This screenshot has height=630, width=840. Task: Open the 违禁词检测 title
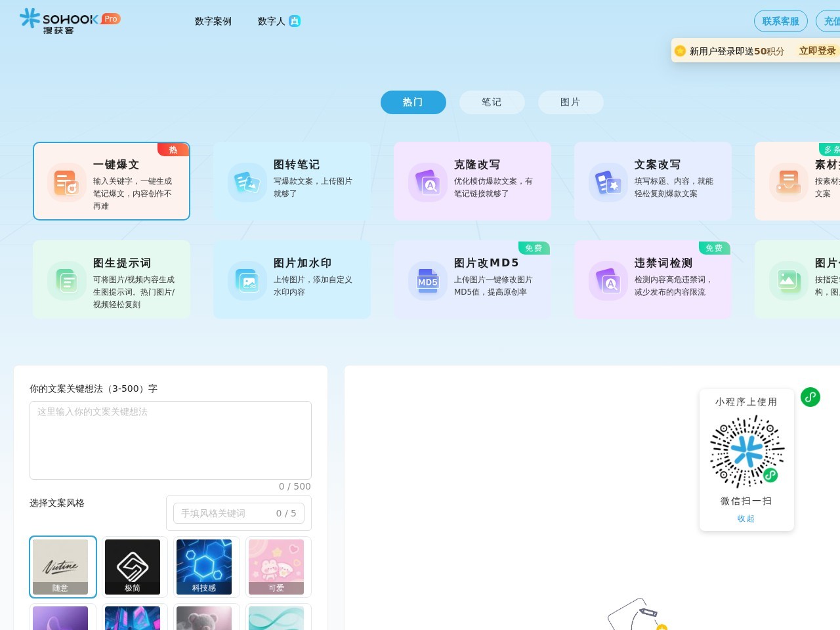click(x=663, y=263)
